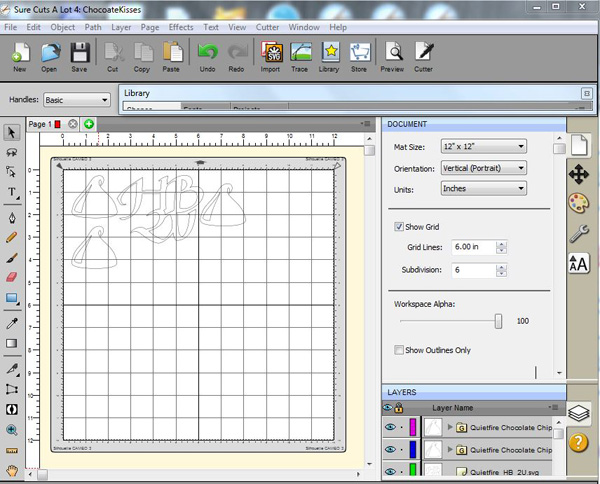The height and width of the screenshot is (484, 600).
Task: Click the Redo arrow icon
Action: [x=237, y=52]
